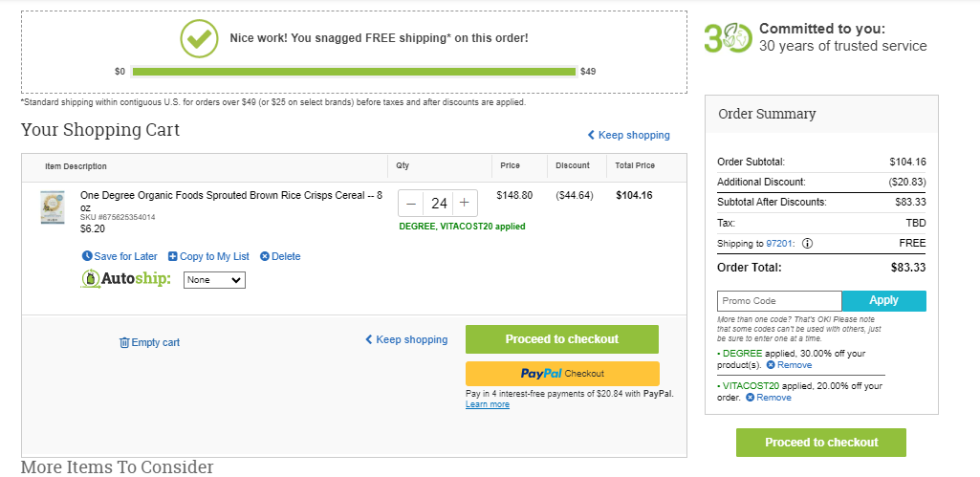Apply the entered promo code
This screenshot has width=980, height=477.
click(x=883, y=301)
